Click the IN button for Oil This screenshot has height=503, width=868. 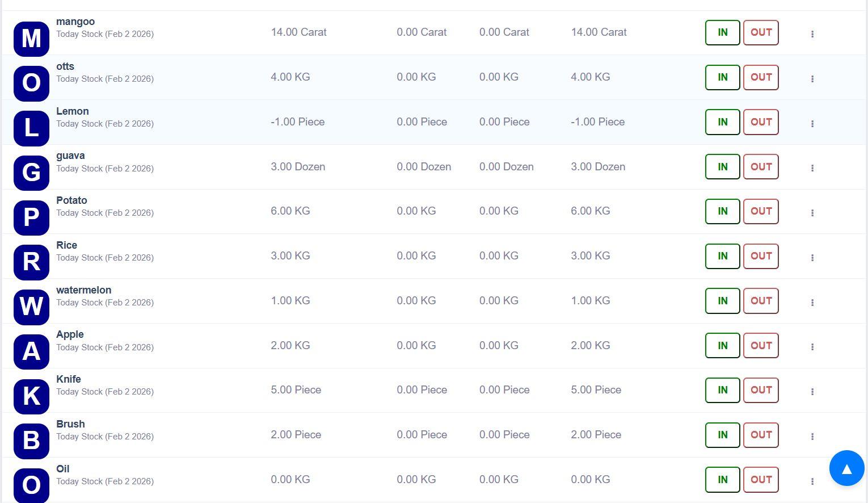click(722, 480)
